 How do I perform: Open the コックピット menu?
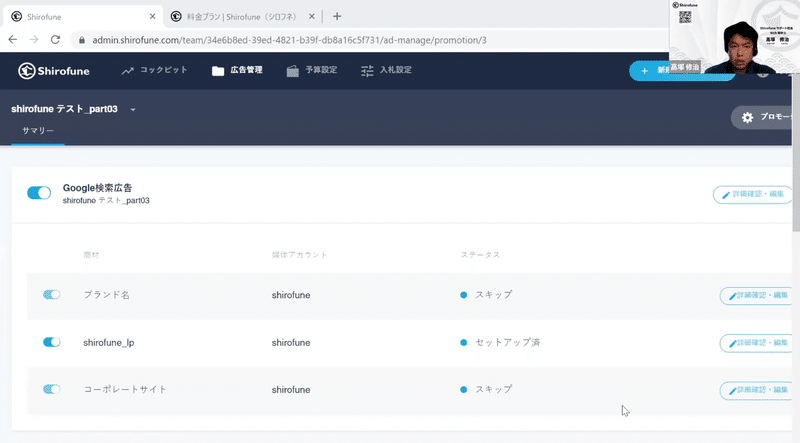154,70
